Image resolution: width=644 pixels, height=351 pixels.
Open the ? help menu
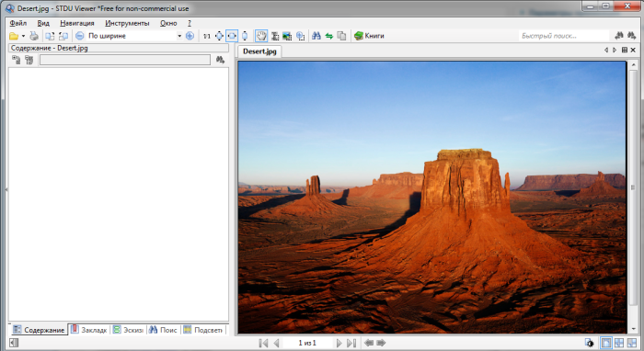pos(190,23)
